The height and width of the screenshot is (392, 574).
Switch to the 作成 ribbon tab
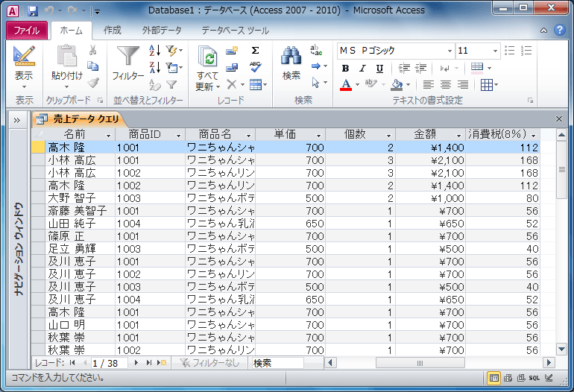pyautogui.click(x=113, y=31)
